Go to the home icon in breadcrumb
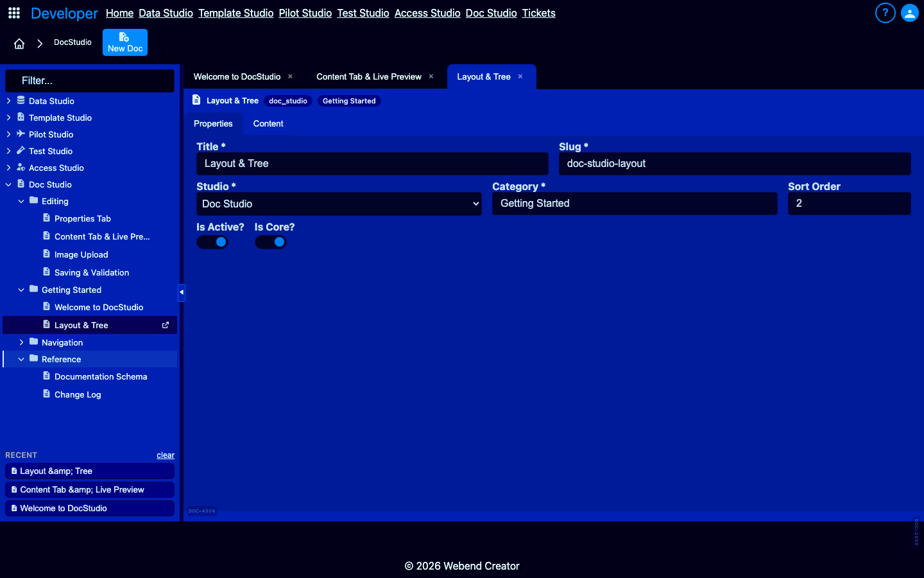 pos(19,43)
